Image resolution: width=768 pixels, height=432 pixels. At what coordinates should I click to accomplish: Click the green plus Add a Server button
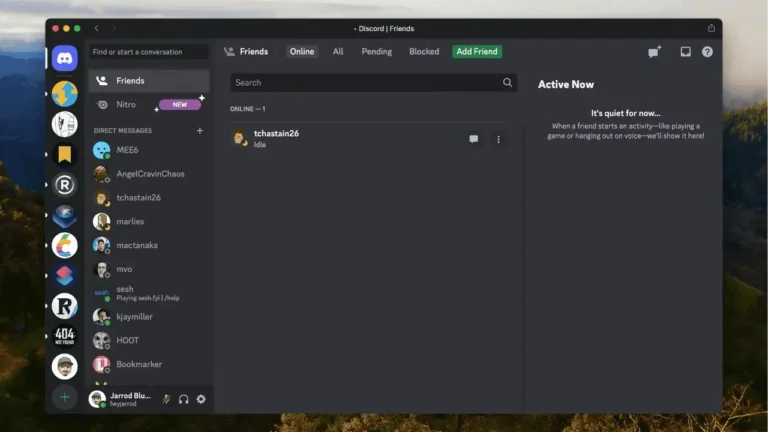pos(65,397)
